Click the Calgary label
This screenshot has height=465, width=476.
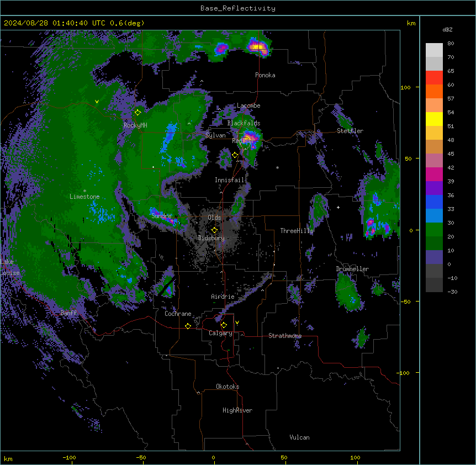pyautogui.click(x=220, y=333)
